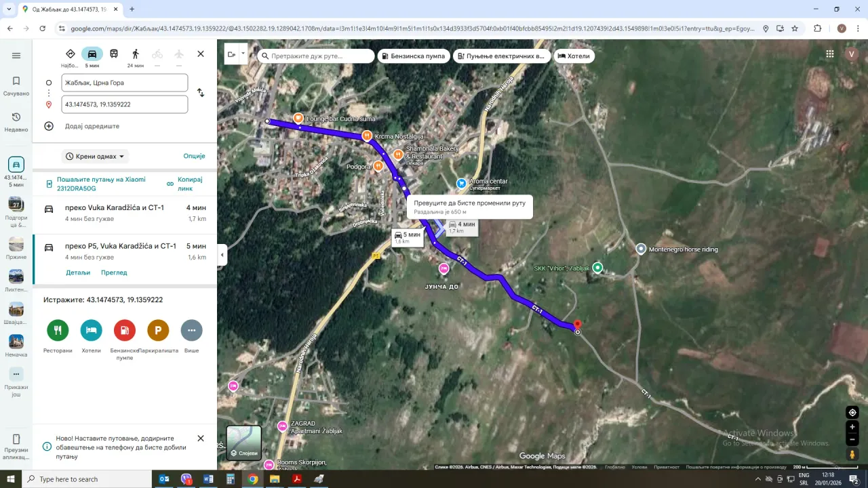Open the Layers thumbnail

(x=243, y=443)
